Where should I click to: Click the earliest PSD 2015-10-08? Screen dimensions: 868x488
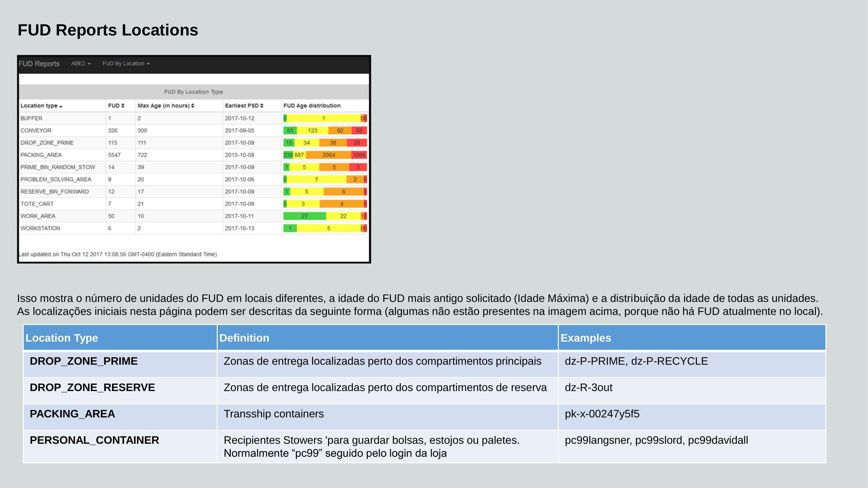click(240, 155)
